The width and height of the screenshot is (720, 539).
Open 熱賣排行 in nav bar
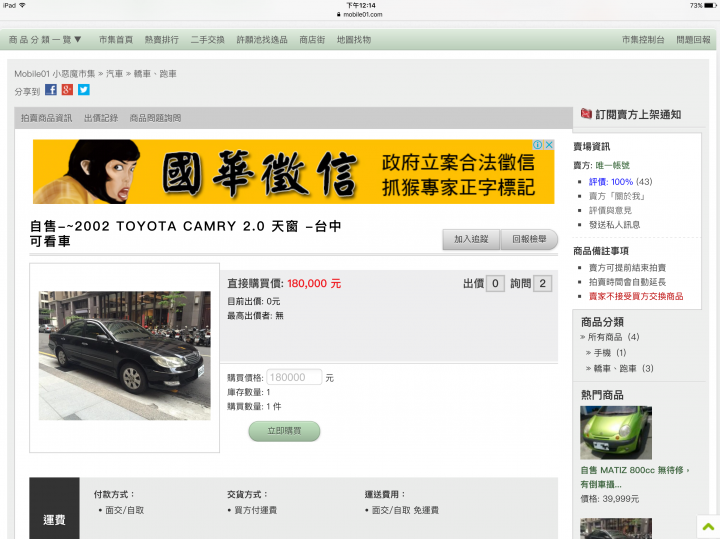(x=162, y=40)
